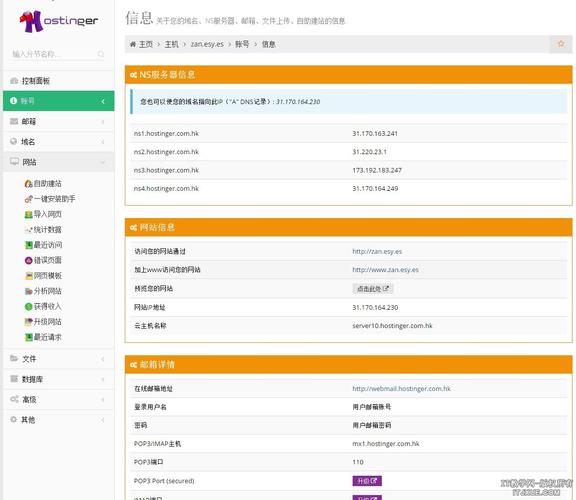The width and height of the screenshot is (576, 500).
Task: Open zan.esy.es in the breadcrumb
Action: [207, 44]
